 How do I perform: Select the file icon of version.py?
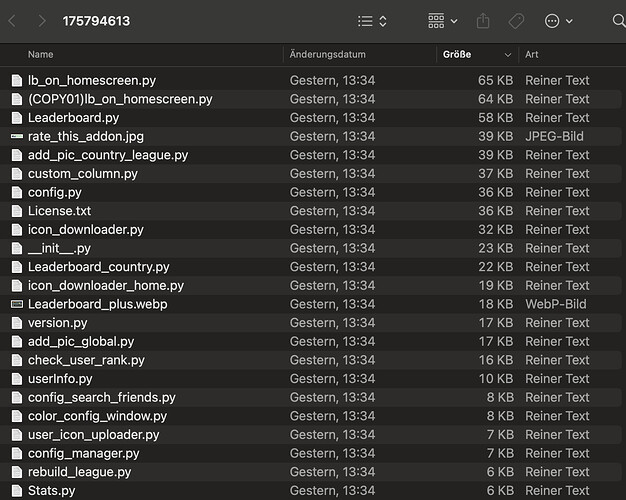[x=17, y=323]
